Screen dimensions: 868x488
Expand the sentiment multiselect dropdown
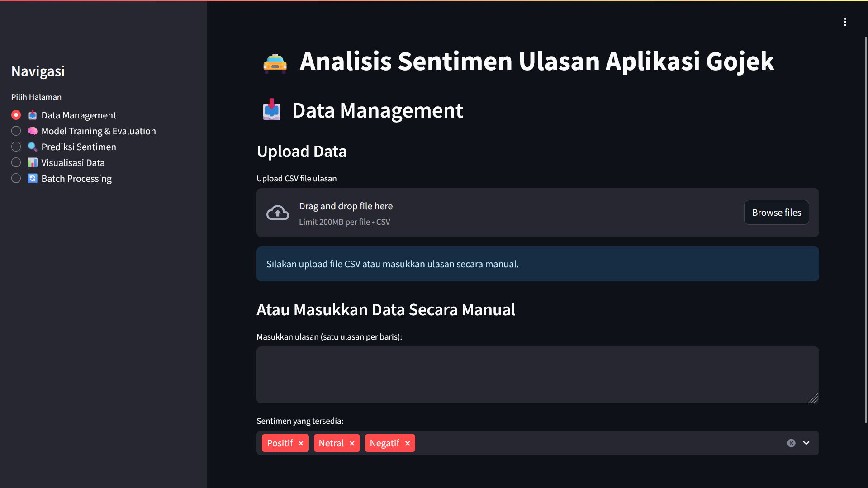[x=806, y=443]
